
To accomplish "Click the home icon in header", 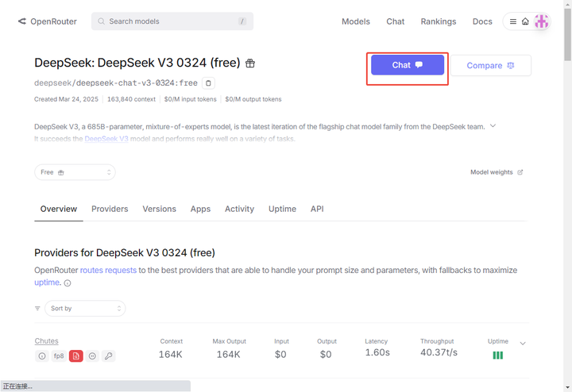I will (x=525, y=21).
